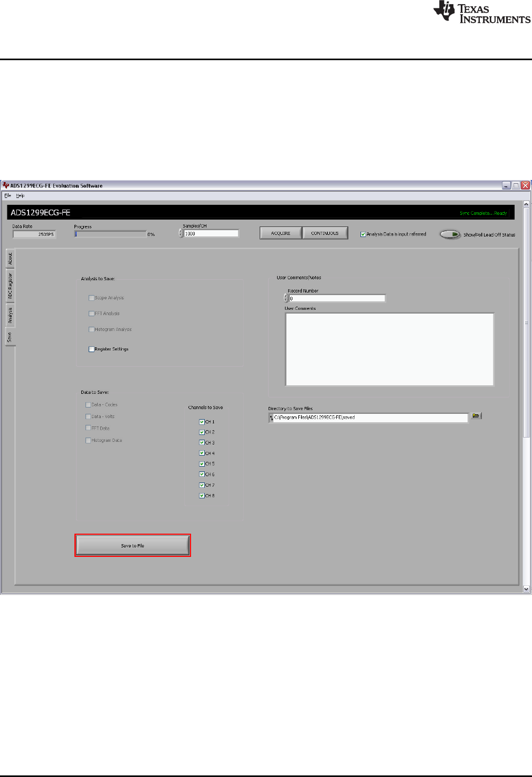Enable the Register Settings checkbox
The width and height of the screenshot is (532, 777).
(x=91, y=349)
